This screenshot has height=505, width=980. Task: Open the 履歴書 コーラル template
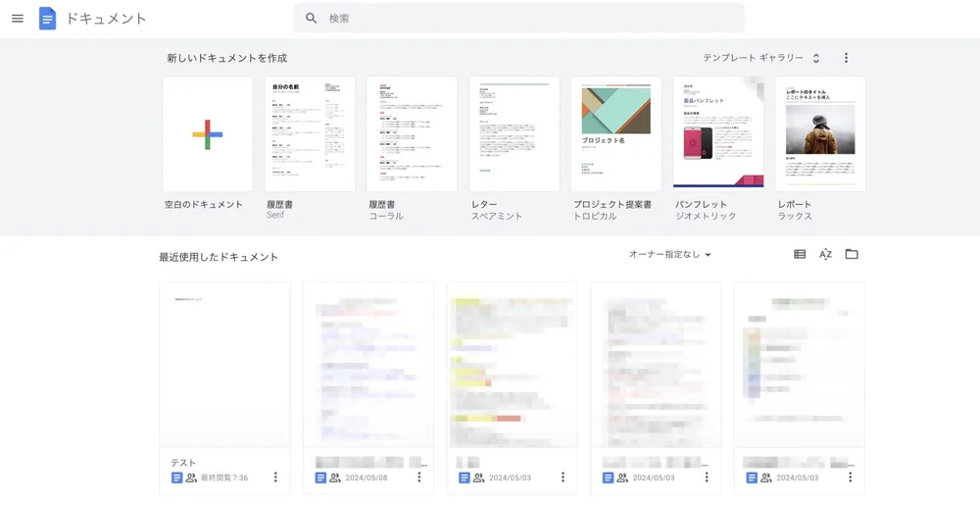[412, 133]
